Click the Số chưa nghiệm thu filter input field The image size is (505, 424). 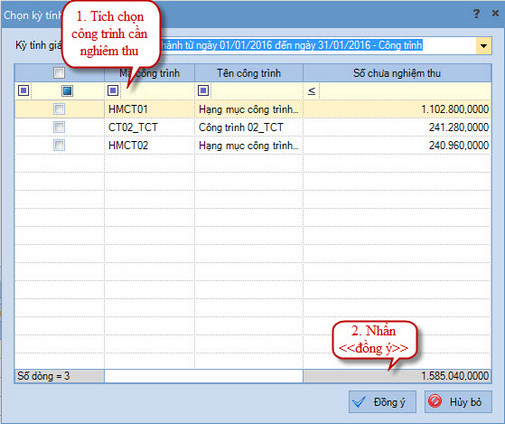[405, 91]
